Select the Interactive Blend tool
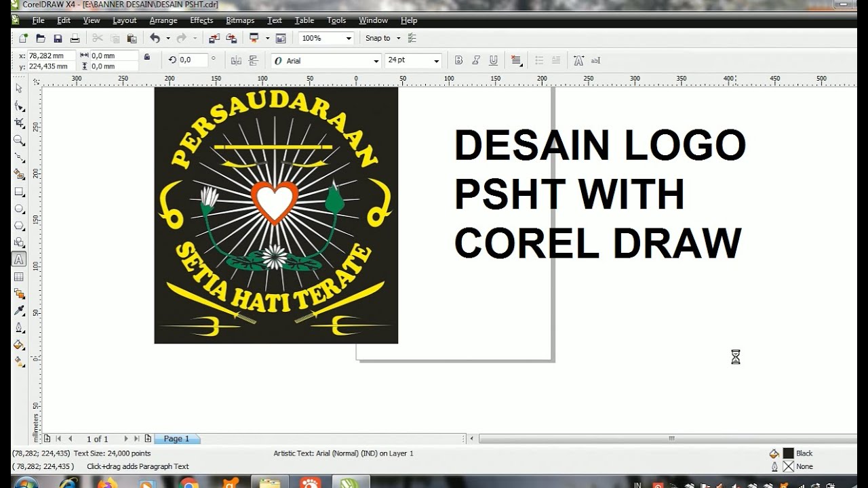868x488 pixels. 19,293
